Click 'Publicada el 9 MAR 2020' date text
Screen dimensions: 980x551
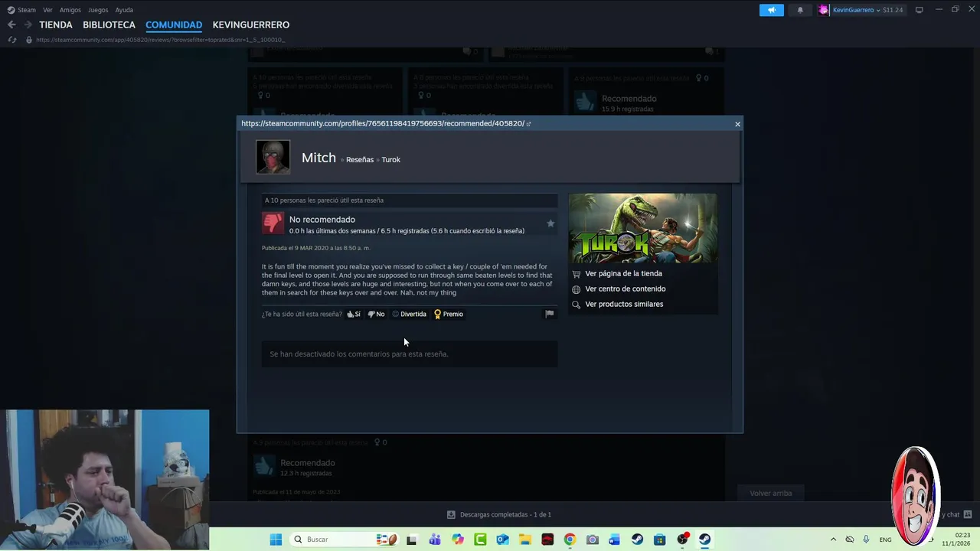(x=316, y=248)
